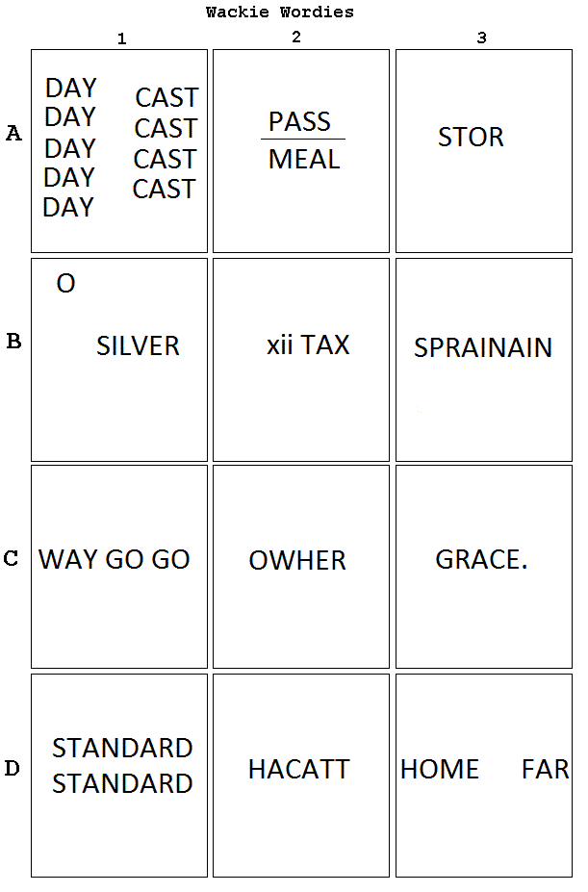Select the OWHER puzzle text
This screenshot has width=588, height=892.
(297, 560)
